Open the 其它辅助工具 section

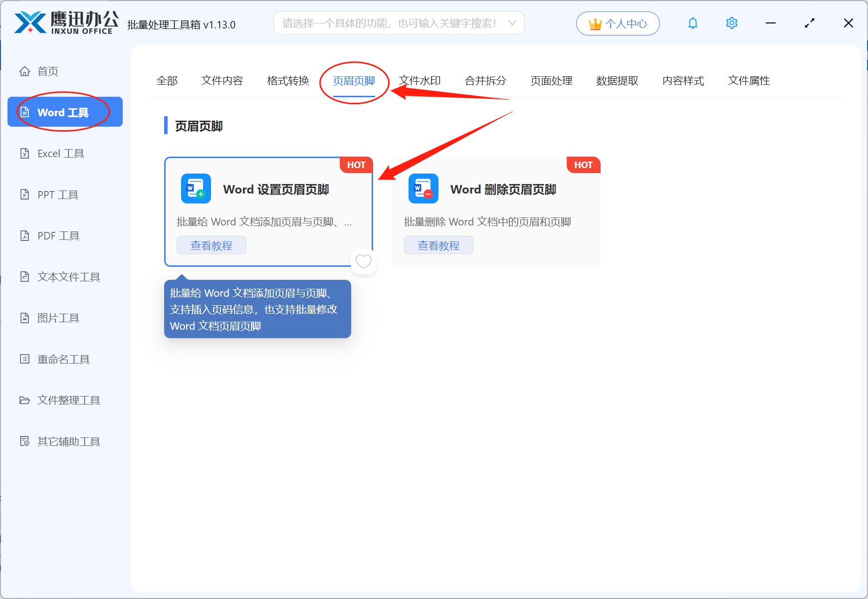(x=68, y=441)
